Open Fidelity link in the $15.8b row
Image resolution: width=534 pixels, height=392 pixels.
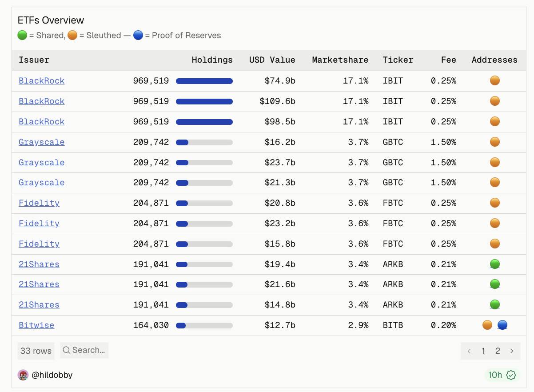tap(39, 244)
